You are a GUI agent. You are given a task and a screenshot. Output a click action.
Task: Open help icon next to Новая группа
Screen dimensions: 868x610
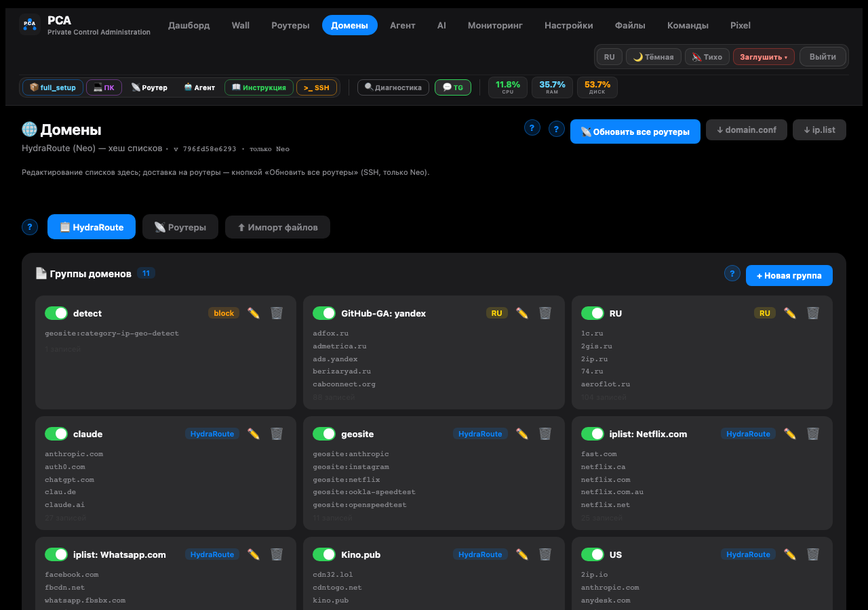[732, 273]
